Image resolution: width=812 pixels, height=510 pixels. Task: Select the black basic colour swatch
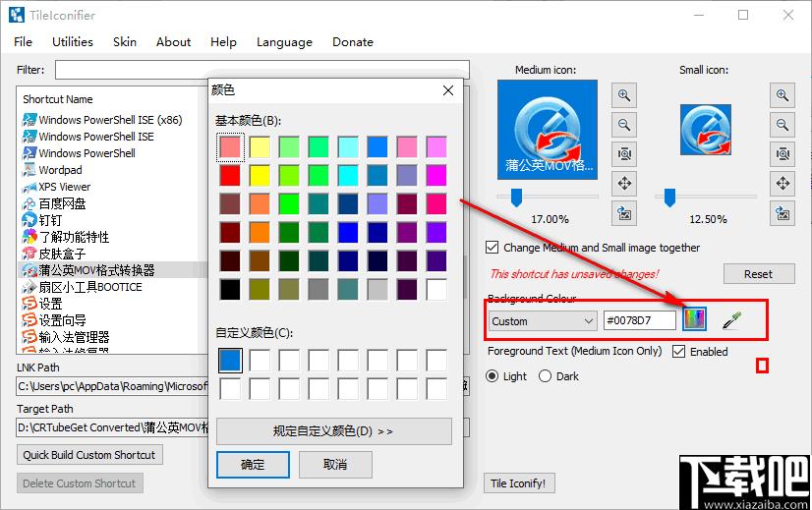coord(229,290)
